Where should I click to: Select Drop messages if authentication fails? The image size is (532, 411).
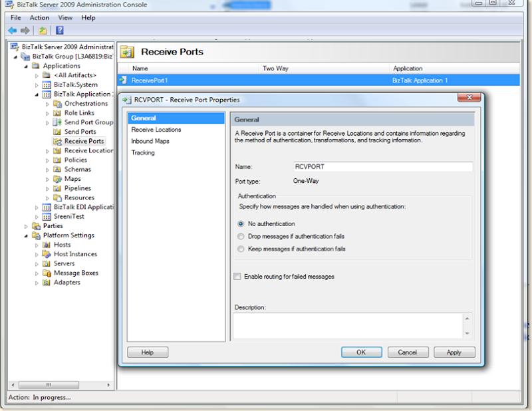(x=241, y=237)
